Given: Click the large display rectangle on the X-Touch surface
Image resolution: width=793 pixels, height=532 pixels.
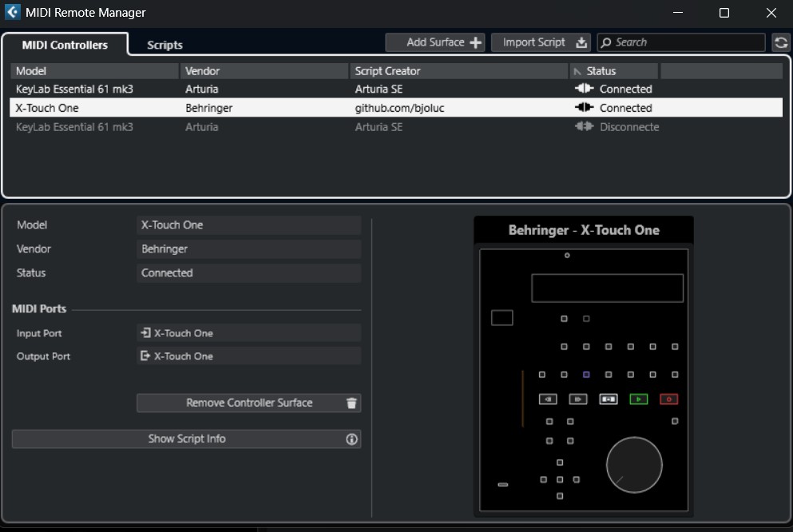Looking at the screenshot, I should [x=608, y=288].
